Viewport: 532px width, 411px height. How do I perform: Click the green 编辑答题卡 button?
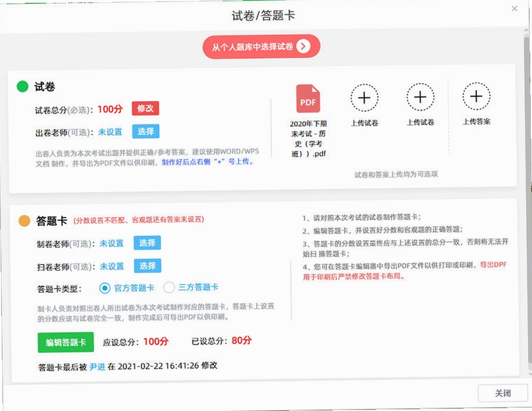coord(66,342)
